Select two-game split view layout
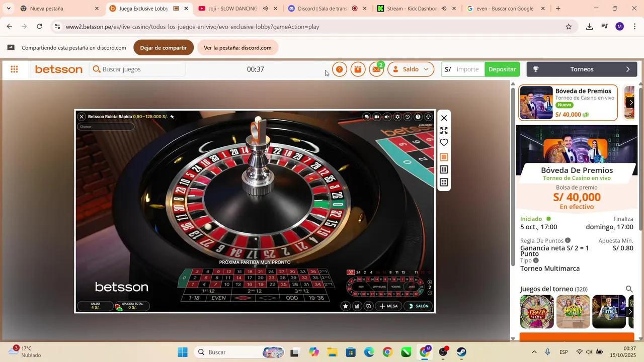644x362 pixels. coord(444,169)
